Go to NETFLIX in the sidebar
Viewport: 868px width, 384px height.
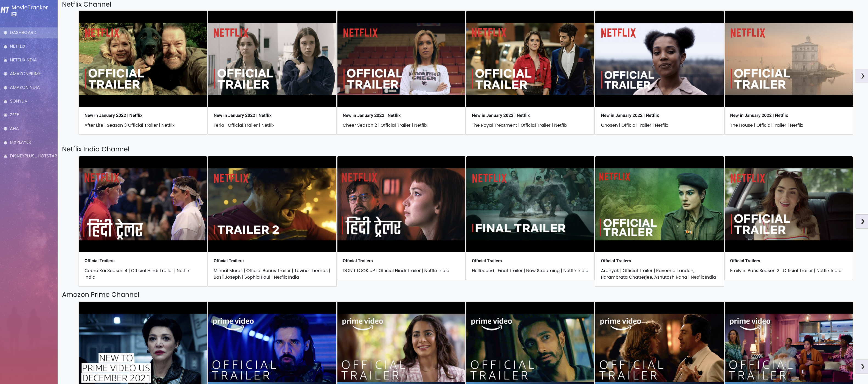pos(29,46)
